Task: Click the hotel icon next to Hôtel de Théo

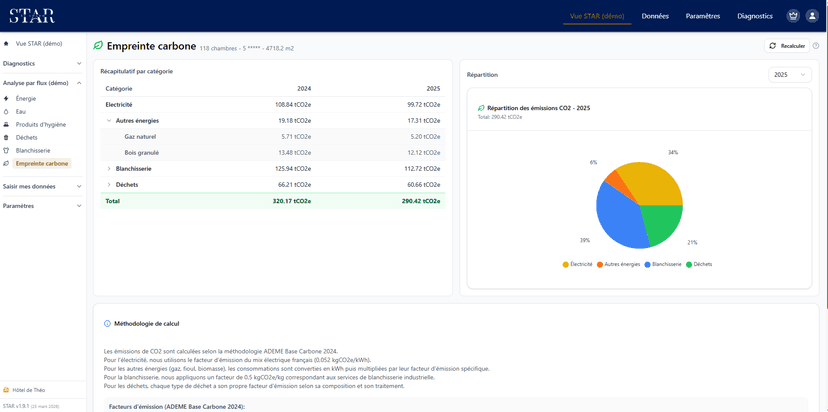Action: pos(6,390)
